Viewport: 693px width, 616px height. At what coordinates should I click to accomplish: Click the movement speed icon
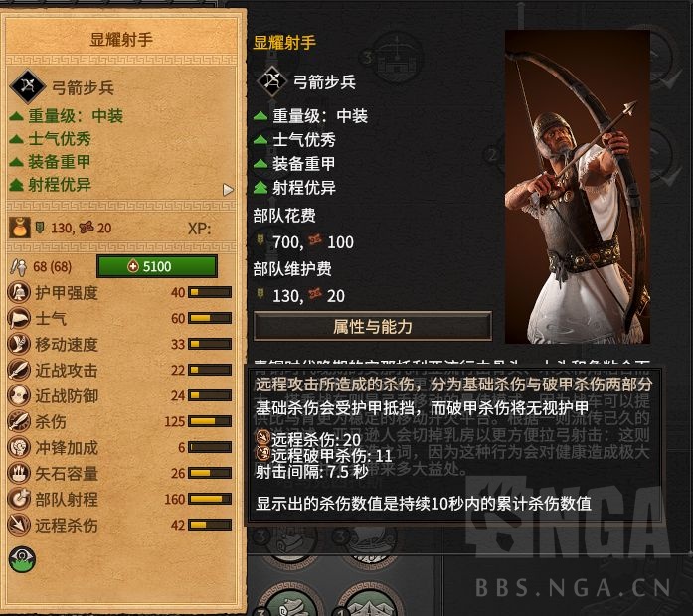[19, 345]
